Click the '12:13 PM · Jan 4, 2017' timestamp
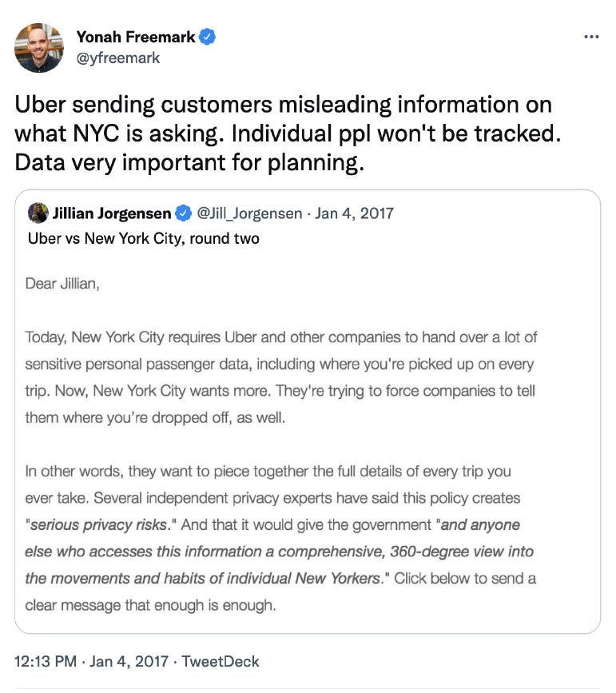This screenshot has width=616, height=693. 91,661
